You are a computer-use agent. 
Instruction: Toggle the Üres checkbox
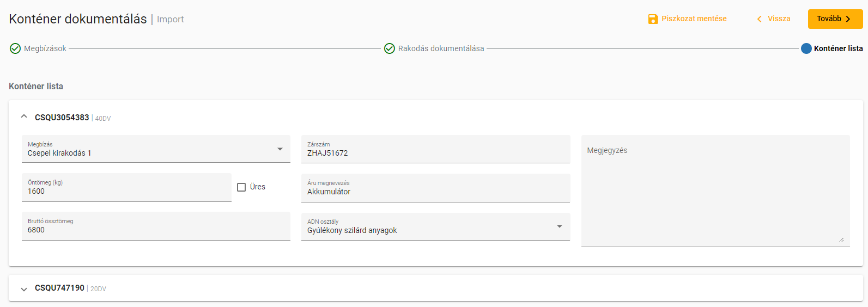(x=241, y=187)
